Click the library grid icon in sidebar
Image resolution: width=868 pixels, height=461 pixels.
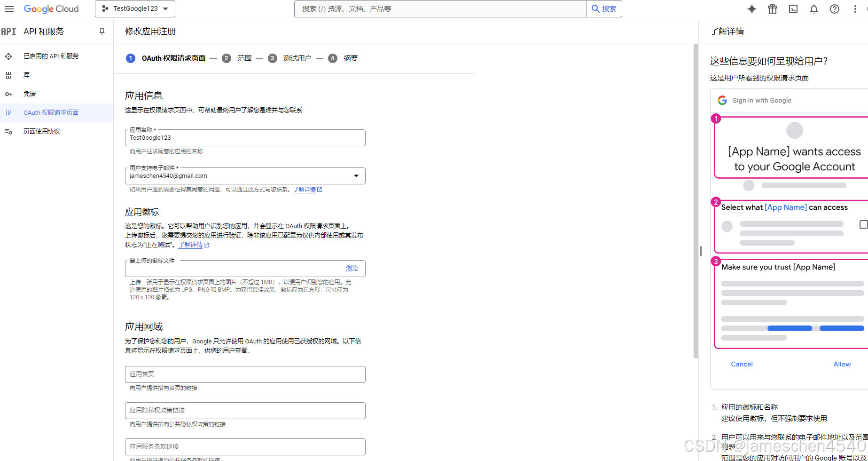pyautogui.click(x=8, y=75)
